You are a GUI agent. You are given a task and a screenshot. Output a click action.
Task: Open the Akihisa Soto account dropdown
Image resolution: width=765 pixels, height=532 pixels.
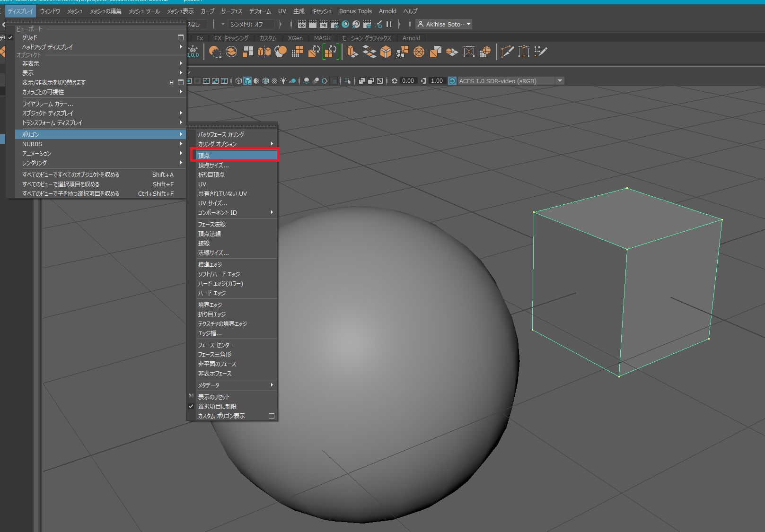coord(444,24)
